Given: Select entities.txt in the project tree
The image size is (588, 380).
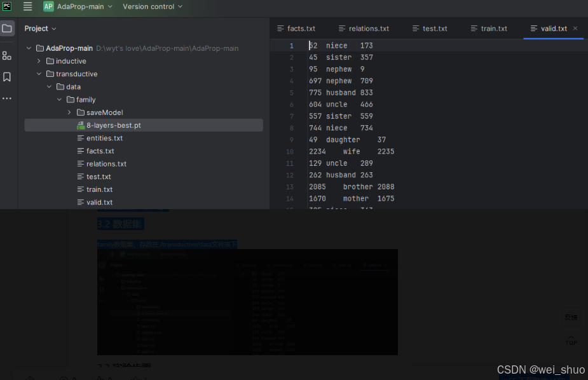Looking at the screenshot, I should pyautogui.click(x=100, y=139).
